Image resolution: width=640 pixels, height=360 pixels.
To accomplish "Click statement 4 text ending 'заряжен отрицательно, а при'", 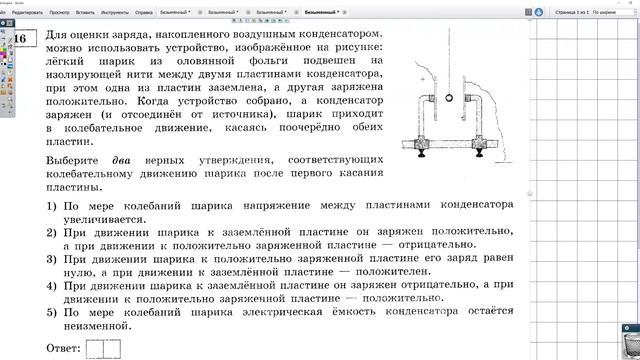I will pos(280,292).
